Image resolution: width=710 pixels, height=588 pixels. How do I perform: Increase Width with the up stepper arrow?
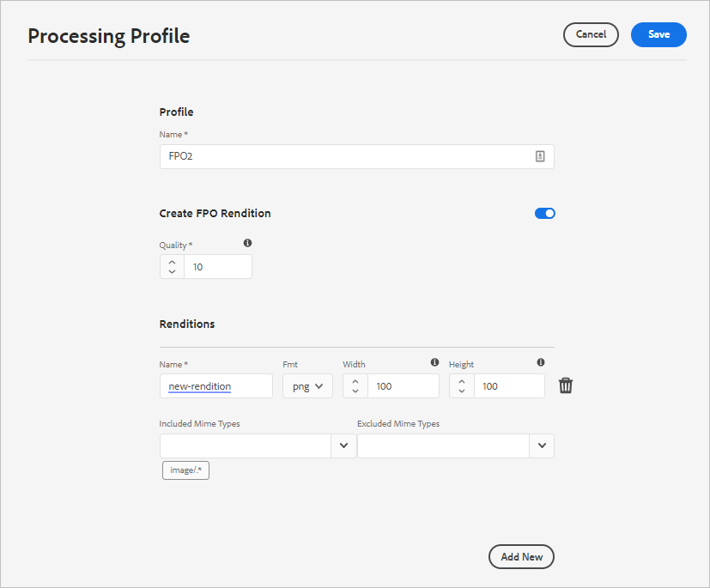355,380
